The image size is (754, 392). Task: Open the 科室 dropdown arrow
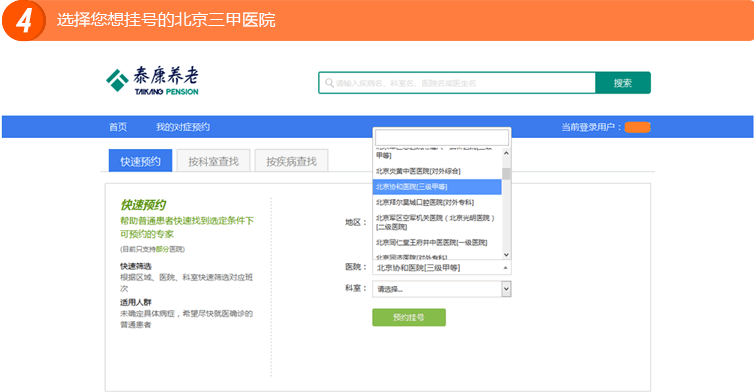tap(506, 289)
